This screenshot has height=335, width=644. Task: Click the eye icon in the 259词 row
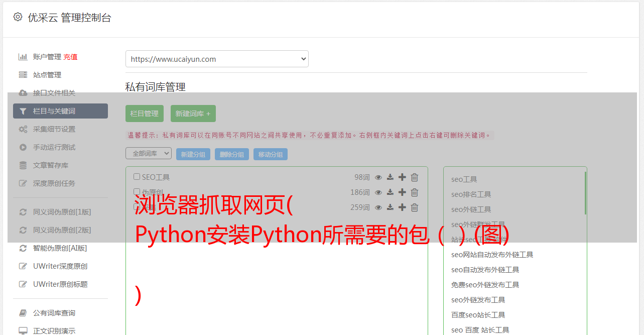[x=378, y=207]
